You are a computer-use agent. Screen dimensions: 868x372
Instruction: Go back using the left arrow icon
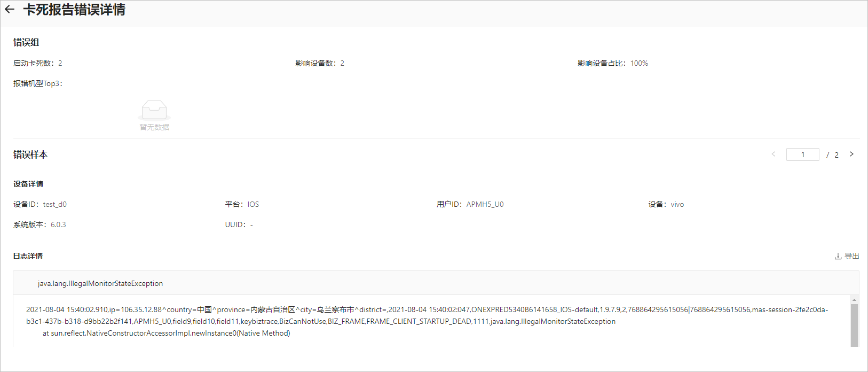(x=10, y=9)
